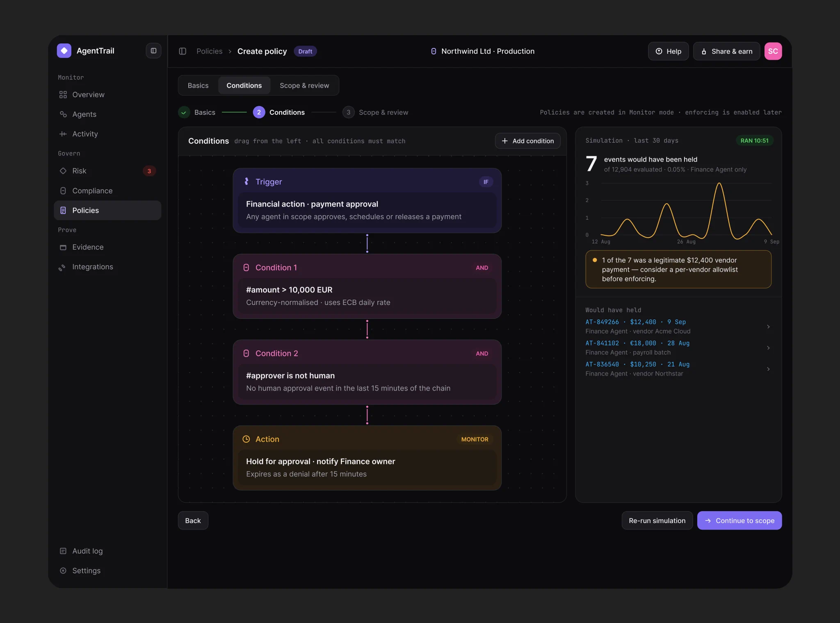Open the Audit log
Screen dimensions: 840x623
(x=107, y=551)
